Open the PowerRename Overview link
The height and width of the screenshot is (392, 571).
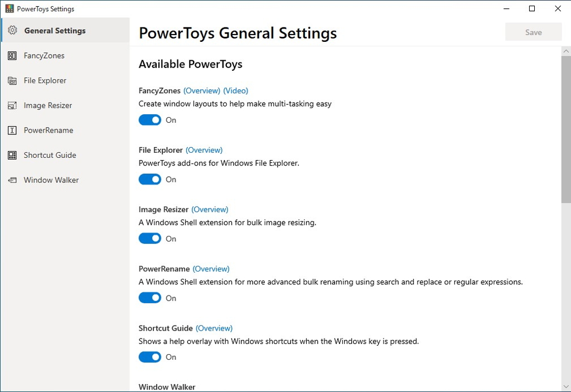[x=211, y=268]
